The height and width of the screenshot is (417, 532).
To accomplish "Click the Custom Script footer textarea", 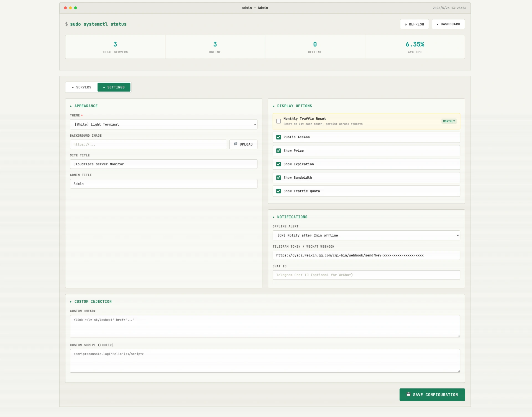I will point(265,361).
